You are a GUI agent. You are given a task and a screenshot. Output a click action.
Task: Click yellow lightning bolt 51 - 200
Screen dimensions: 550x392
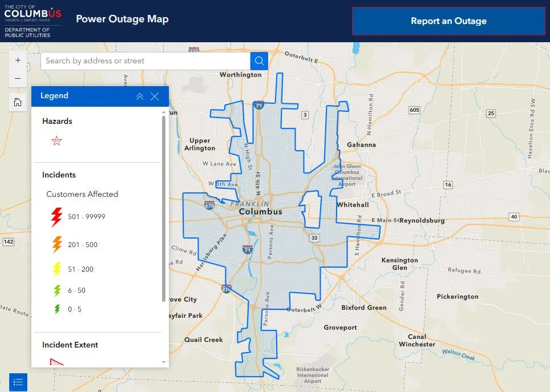coord(57,269)
